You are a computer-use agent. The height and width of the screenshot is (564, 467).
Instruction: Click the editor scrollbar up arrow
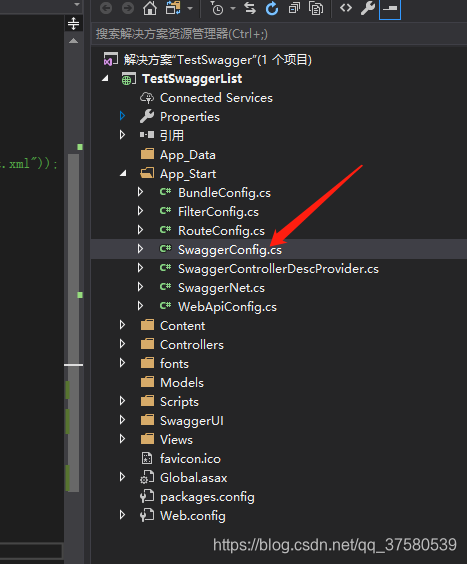click(73, 41)
